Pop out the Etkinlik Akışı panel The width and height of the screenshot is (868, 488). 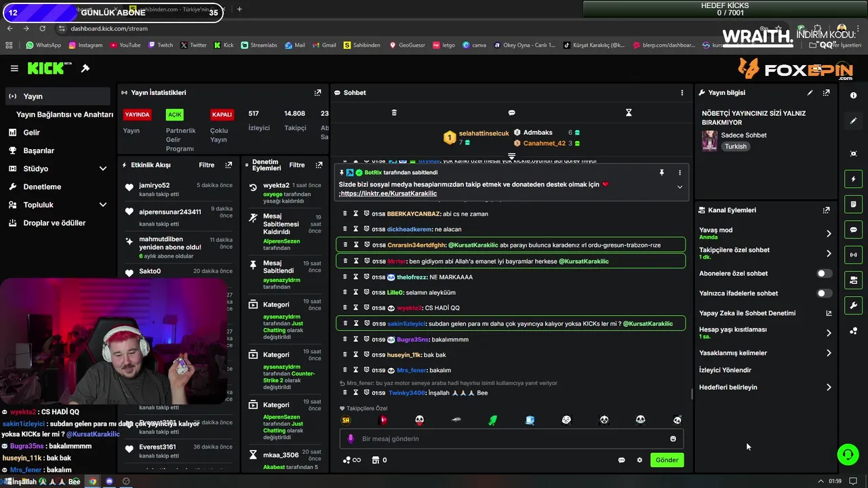click(x=229, y=165)
